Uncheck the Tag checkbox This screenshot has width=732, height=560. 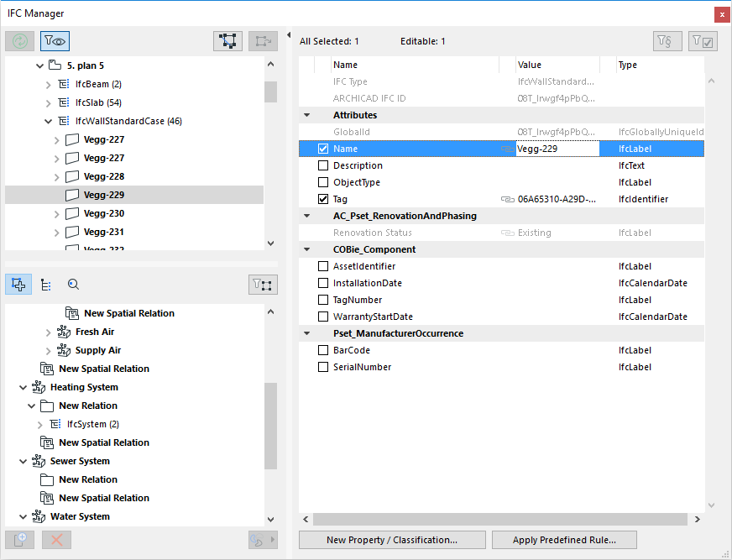pyautogui.click(x=323, y=199)
